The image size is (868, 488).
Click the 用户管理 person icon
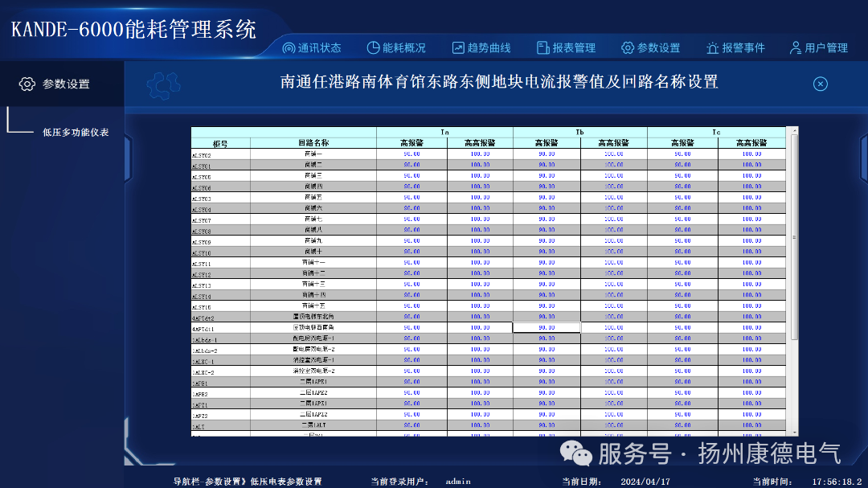coord(796,47)
